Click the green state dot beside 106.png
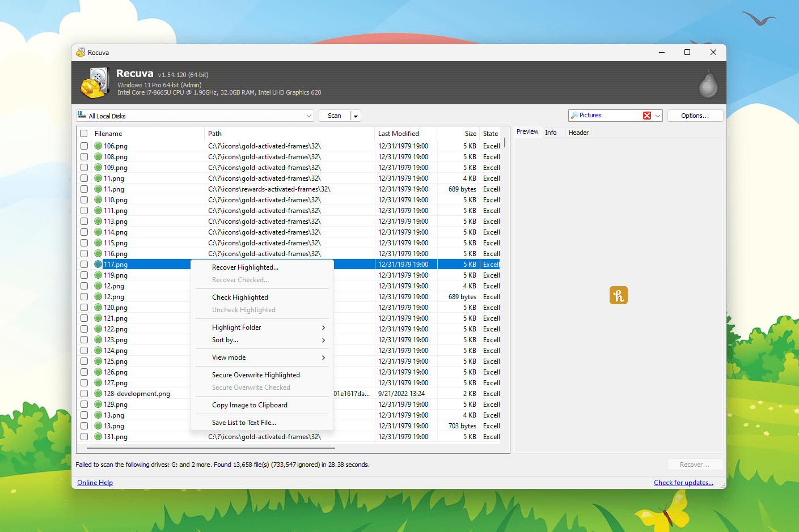Image resolution: width=799 pixels, height=532 pixels. coord(99,146)
